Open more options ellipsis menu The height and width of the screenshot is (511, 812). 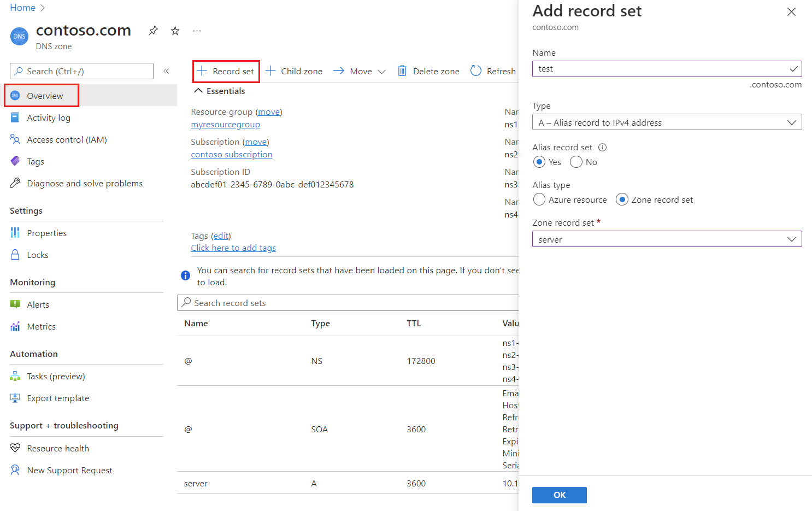click(x=197, y=31)
